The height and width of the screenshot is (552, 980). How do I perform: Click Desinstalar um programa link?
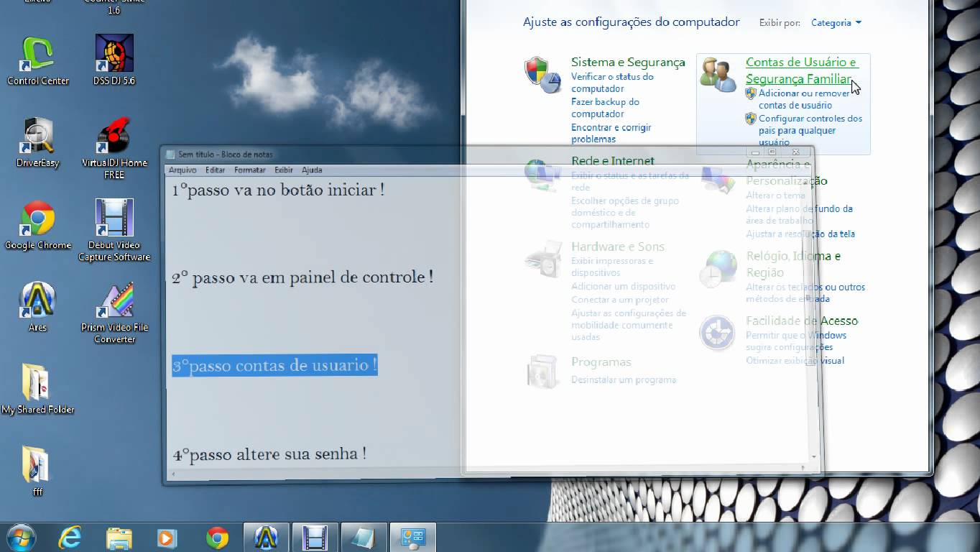(624, 379)
